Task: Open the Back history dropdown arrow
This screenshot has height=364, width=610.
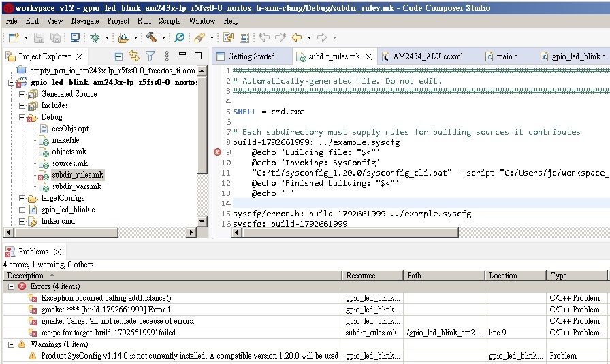Action: coord(309,37)
